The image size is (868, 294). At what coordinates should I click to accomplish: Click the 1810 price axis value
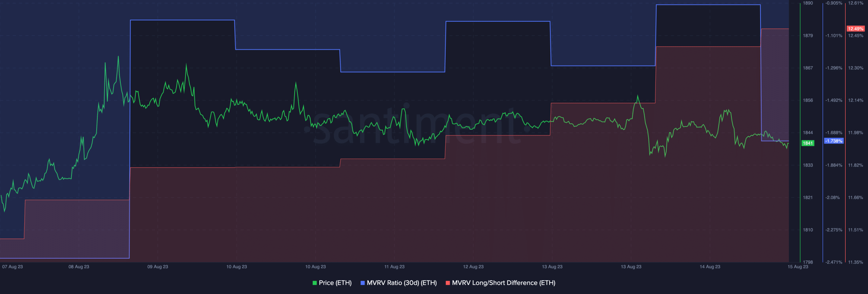tap(808, 230)
